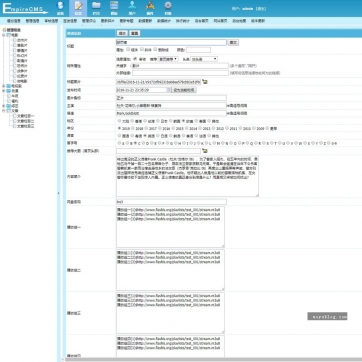Viewport: 362px width, 362px height.
Task: Open the headline level dropdown
Action: click(204, 59)
